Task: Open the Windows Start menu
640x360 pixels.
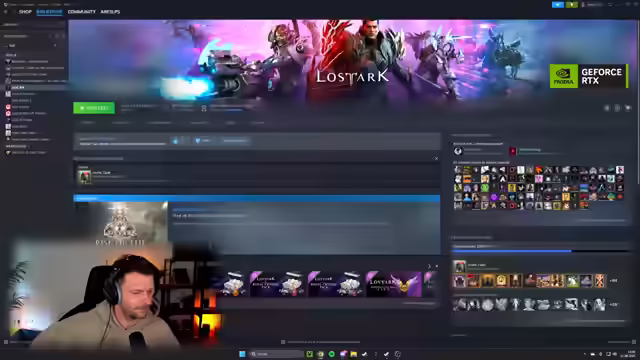Action: click(x=242, y=354)
